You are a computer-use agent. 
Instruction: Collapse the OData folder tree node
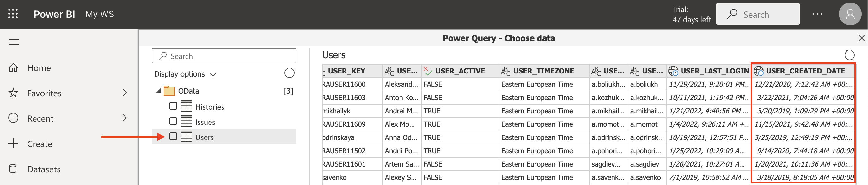(x=158, y=91)
